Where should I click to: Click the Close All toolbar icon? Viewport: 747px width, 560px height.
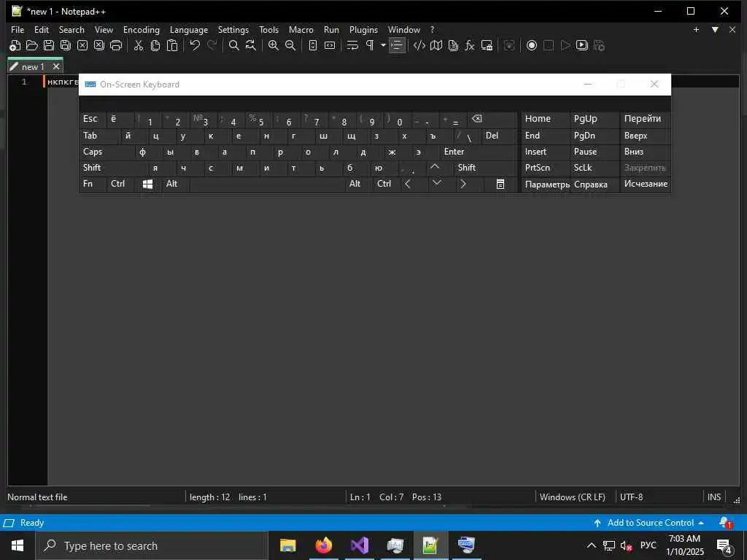[x=99, y=46]
